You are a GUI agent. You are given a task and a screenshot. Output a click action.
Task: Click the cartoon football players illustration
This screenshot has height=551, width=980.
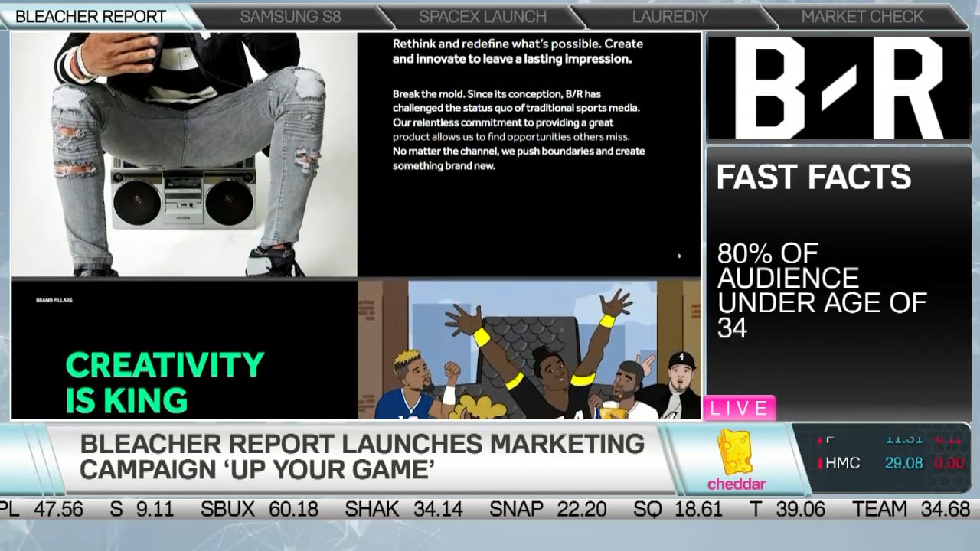529,350
